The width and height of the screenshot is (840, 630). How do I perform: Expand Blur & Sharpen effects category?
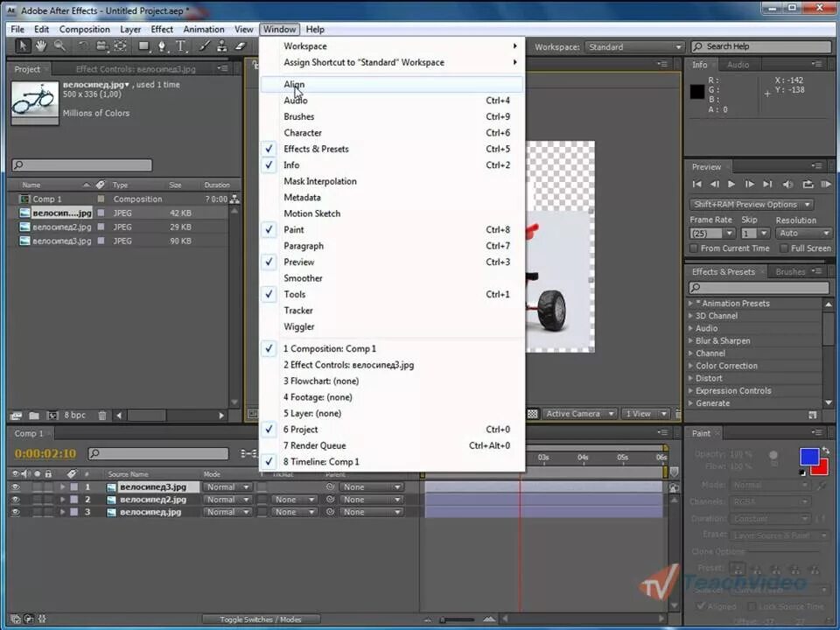pyautogui.click(x=690, y=340)
